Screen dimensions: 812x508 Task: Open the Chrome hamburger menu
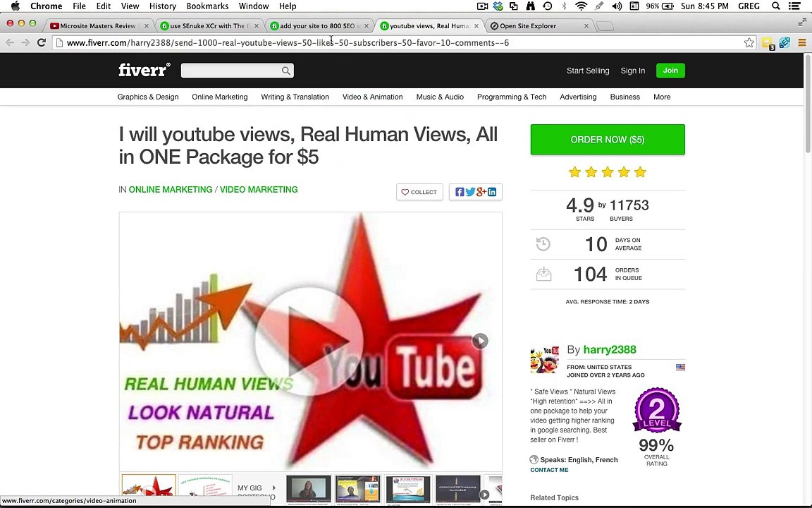tap(802, 42)
